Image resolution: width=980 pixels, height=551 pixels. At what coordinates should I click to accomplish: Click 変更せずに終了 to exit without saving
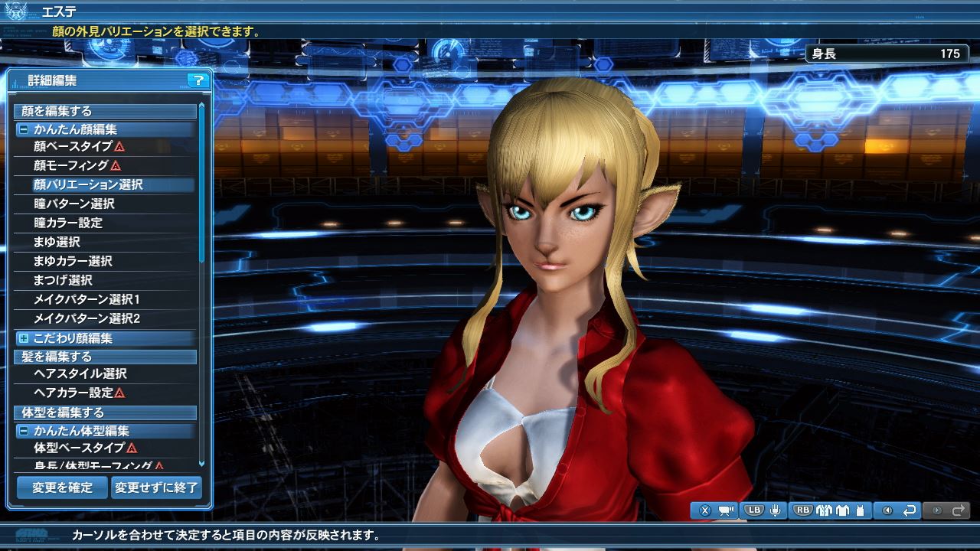coord(156,487)
